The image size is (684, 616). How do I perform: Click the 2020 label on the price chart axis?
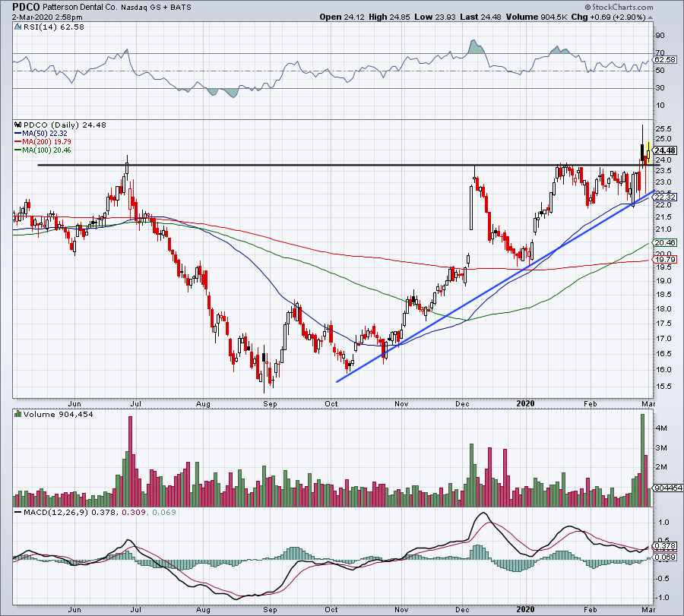(x=525, y=403)
